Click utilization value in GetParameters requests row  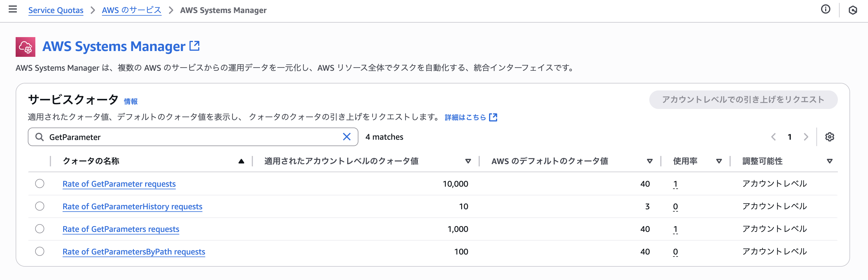pos(675,229)
